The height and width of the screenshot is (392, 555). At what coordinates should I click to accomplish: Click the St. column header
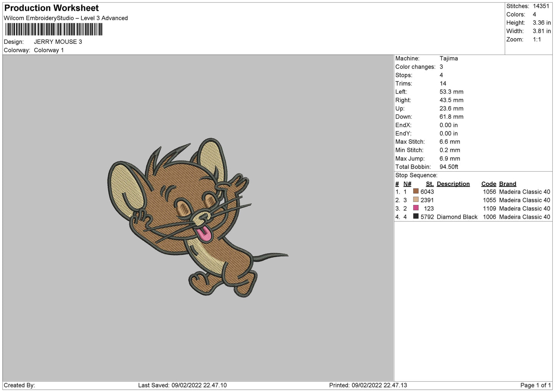[x=430, y=184]
